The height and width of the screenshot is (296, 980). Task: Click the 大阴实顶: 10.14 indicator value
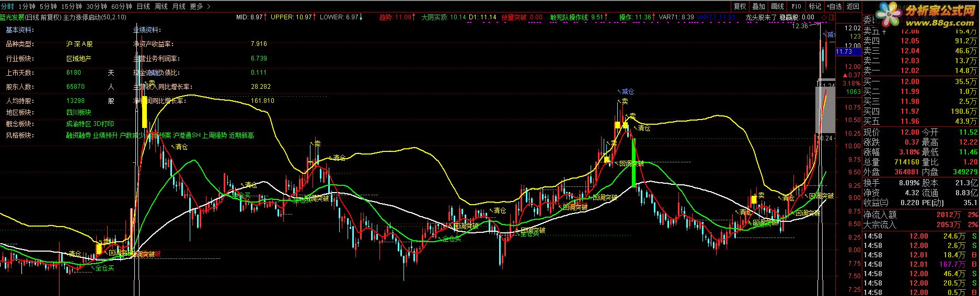coord(444,17)
